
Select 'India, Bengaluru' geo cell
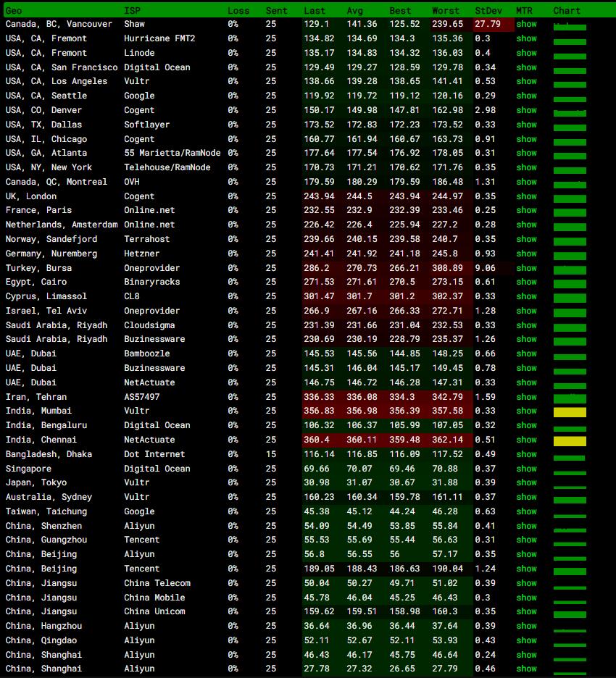click(46, 425)
